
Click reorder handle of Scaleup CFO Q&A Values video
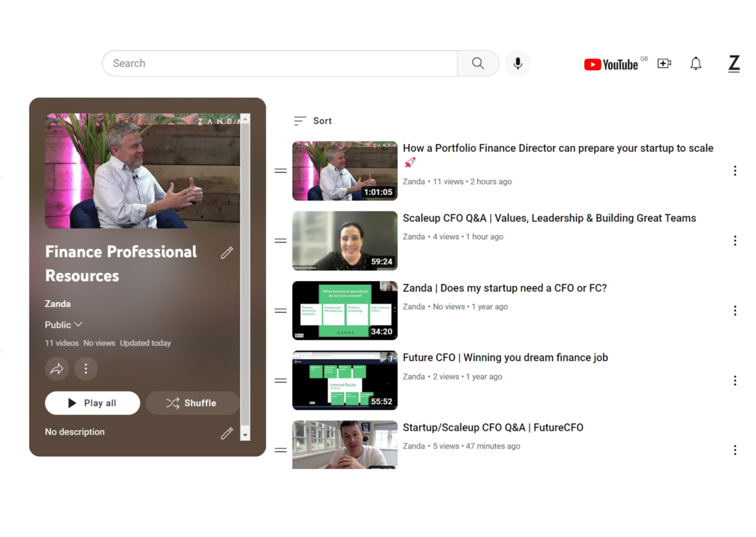pos(281,241)
